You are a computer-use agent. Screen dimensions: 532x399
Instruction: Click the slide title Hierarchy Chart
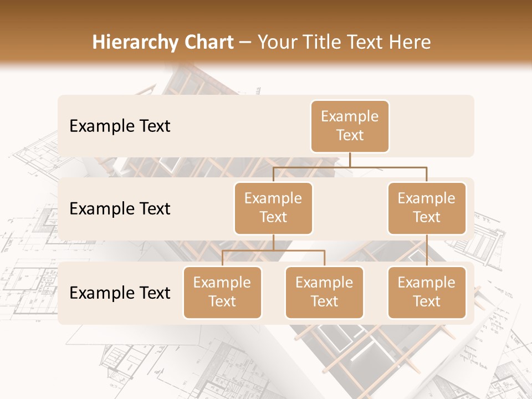tap(163, 42)
